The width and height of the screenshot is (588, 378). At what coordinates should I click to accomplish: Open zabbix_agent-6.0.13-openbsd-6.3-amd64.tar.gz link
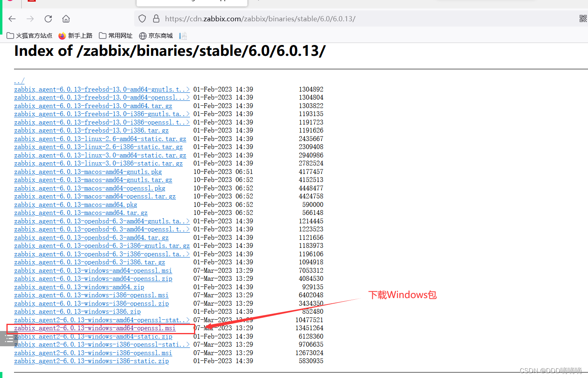(92, 237)
